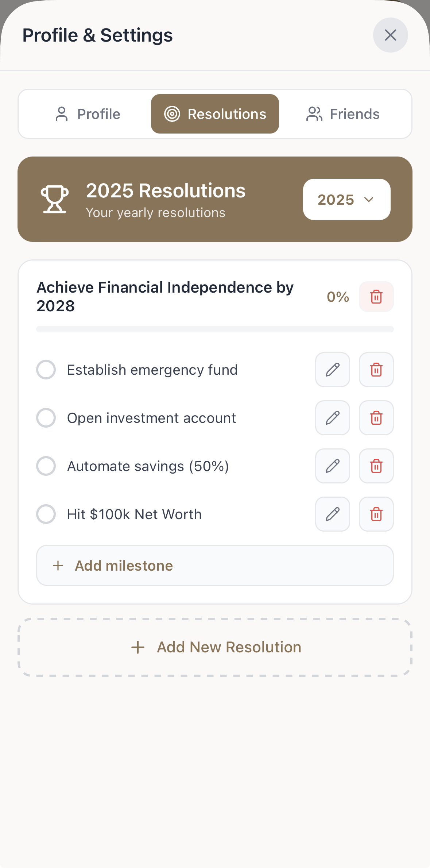Delete the Automate savings (50%) milestone

(376, 466)
